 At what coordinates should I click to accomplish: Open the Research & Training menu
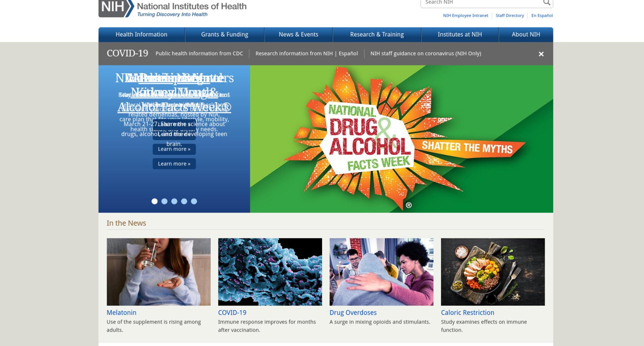click(x=377, y=35)
